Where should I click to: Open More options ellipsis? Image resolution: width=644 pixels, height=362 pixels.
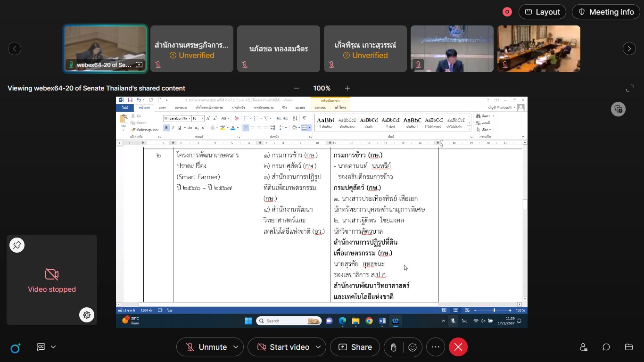(x=436, y=347)
